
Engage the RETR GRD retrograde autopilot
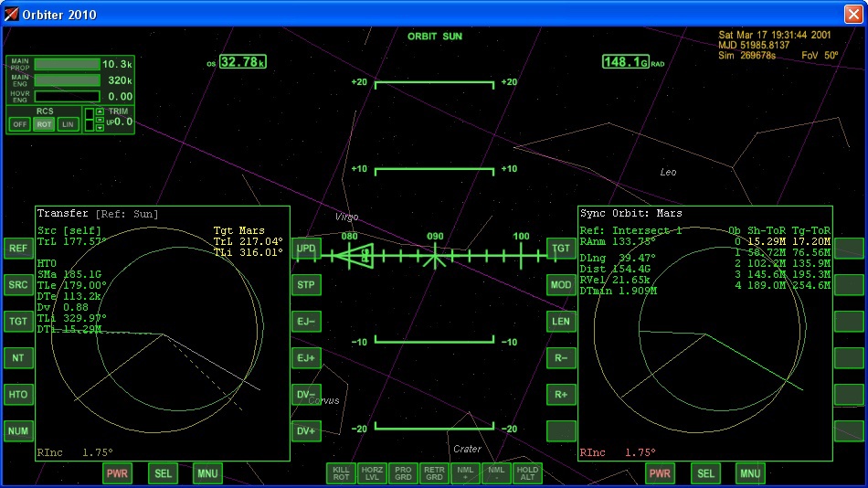(434, 473)
